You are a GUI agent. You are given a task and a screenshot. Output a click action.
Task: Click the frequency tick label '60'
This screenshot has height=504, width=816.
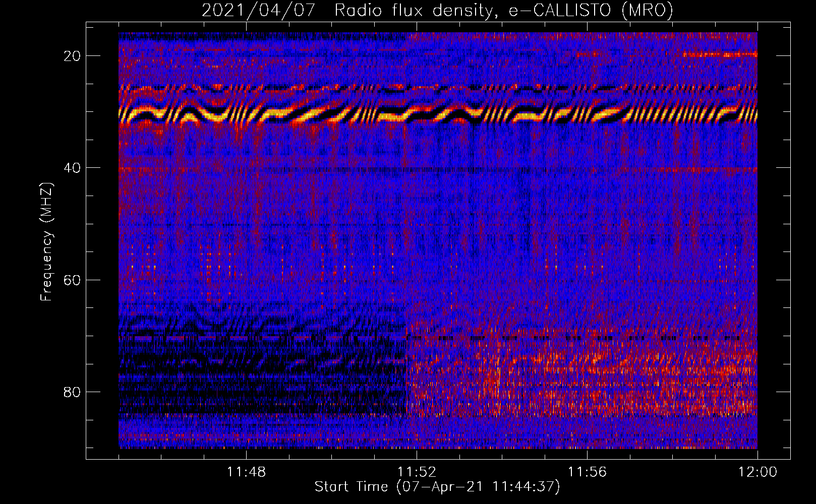click(x=72, y=280)
